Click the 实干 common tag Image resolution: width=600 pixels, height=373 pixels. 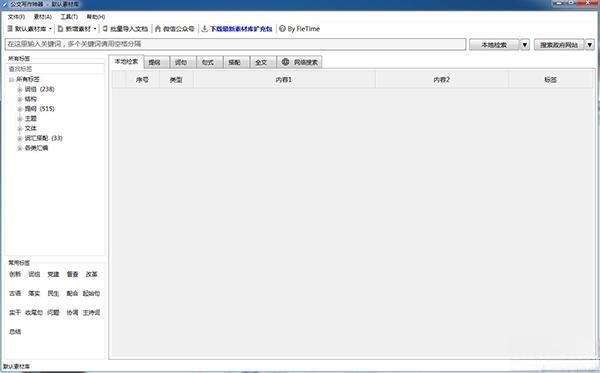[x=15, y=313]
